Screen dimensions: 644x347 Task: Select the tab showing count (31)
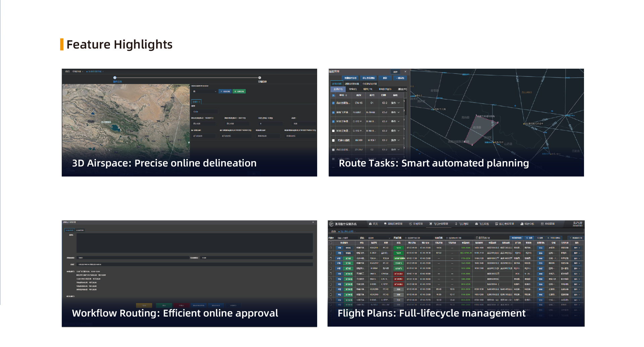(x=338, y=89)
